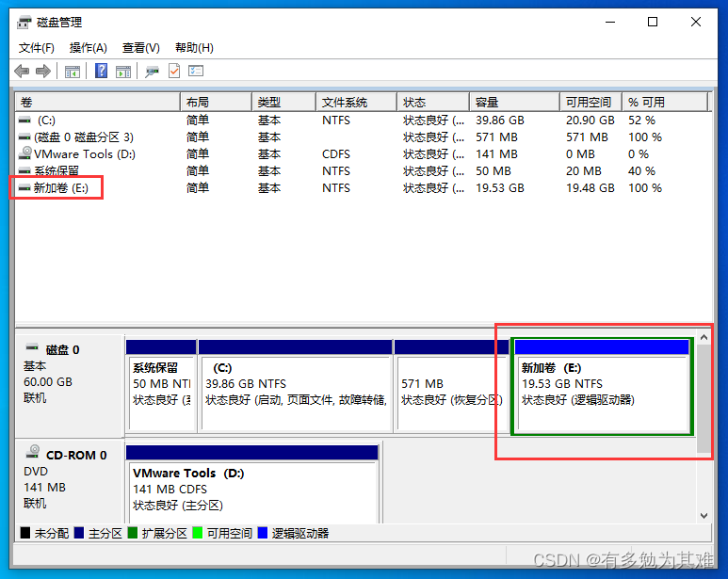Select the (磁盘 0 磁盘分区 3) volume row

coord(364,137)
